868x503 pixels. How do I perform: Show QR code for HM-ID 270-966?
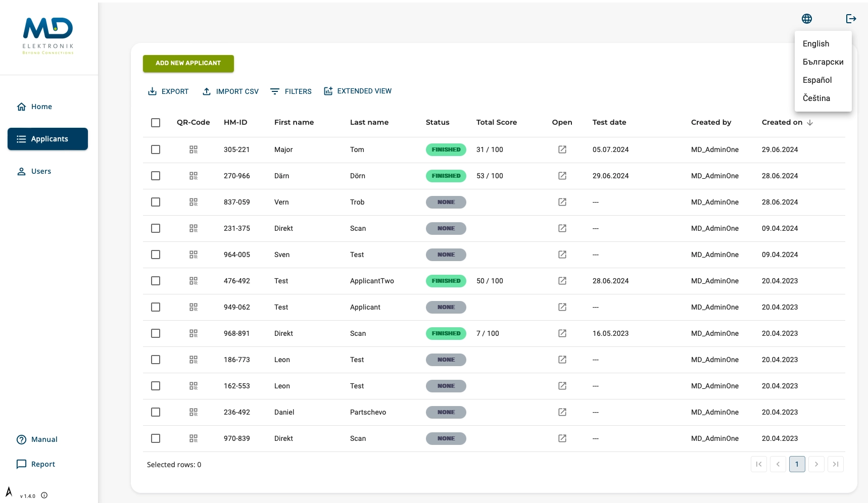click(x=194, y=176)
